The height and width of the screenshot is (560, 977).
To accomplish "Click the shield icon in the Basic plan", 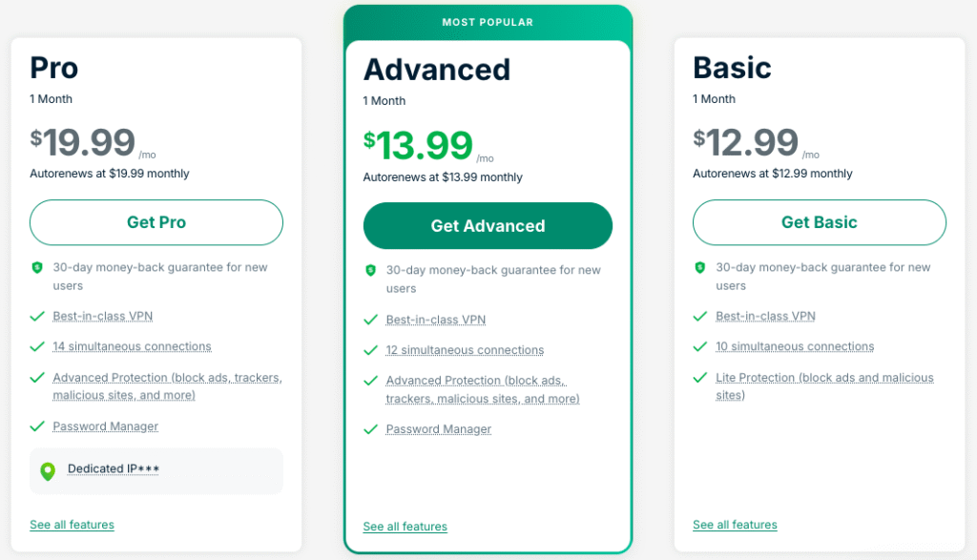I will (701, 268).
